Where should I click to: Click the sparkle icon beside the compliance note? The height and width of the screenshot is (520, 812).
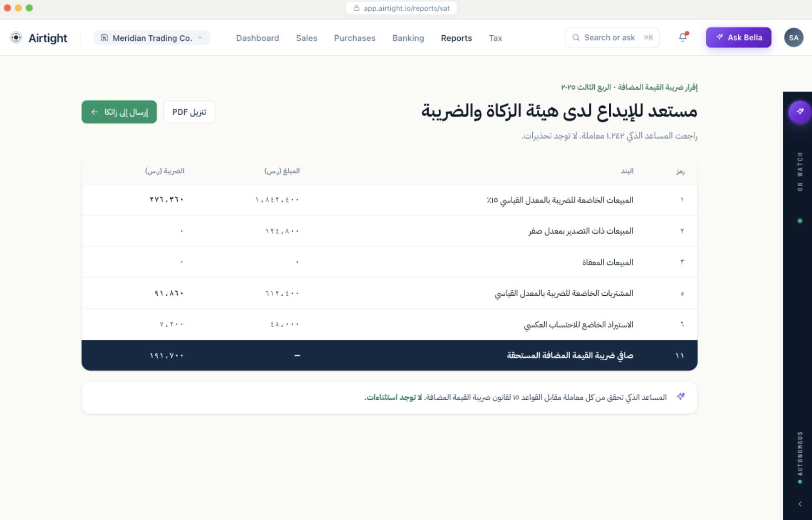coord(681,396)
